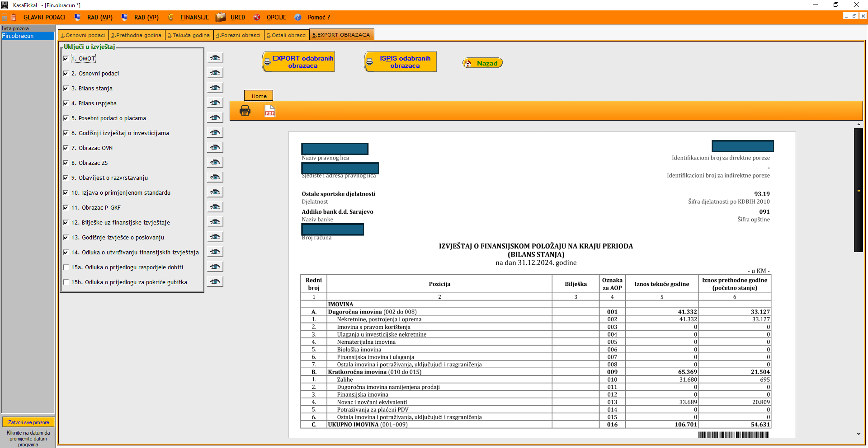Open the URED menu
Image resolution: width=868 pixels, height=448 pixels.
coord(238,17)
